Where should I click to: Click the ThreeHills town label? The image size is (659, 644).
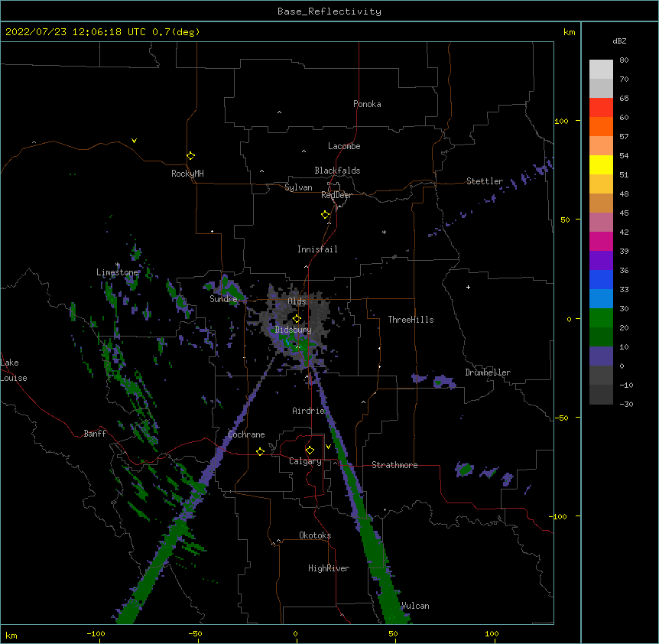pyautogui.click(x=411, y=320)
